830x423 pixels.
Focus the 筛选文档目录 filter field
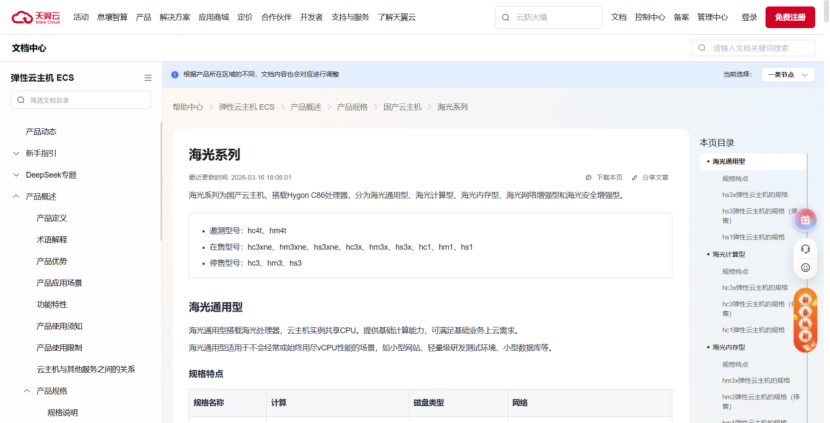(80, 100)
